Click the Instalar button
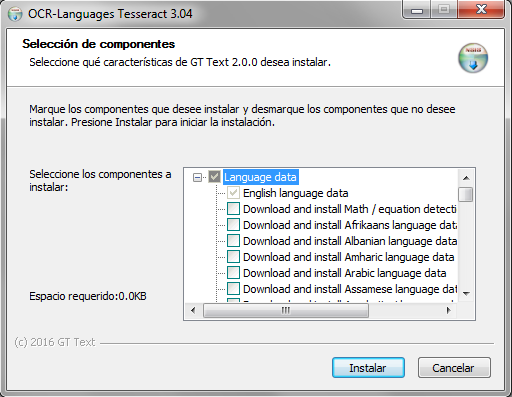This screenshot has height=397, width=512. pyautogui.click(x=368, y=368)
